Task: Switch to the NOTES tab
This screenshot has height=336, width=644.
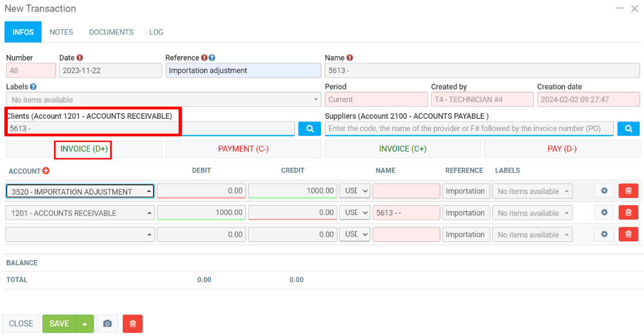Action: (61, 32)
